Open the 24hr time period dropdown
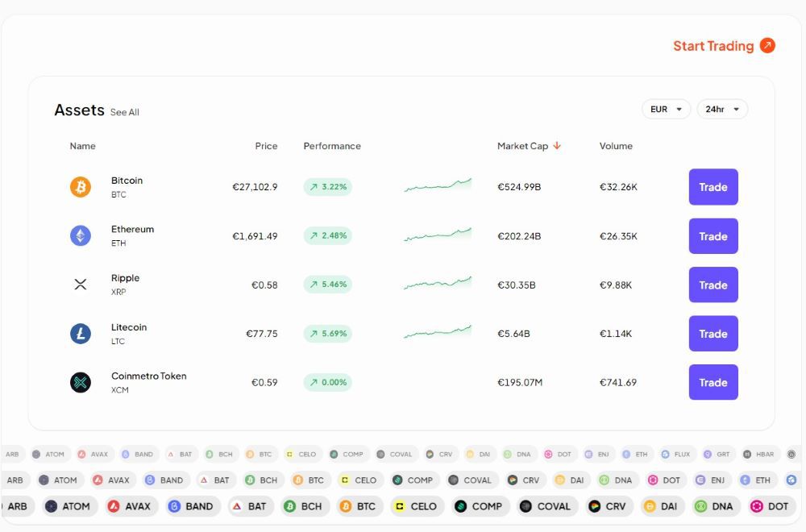 click(x=722, y=109)
